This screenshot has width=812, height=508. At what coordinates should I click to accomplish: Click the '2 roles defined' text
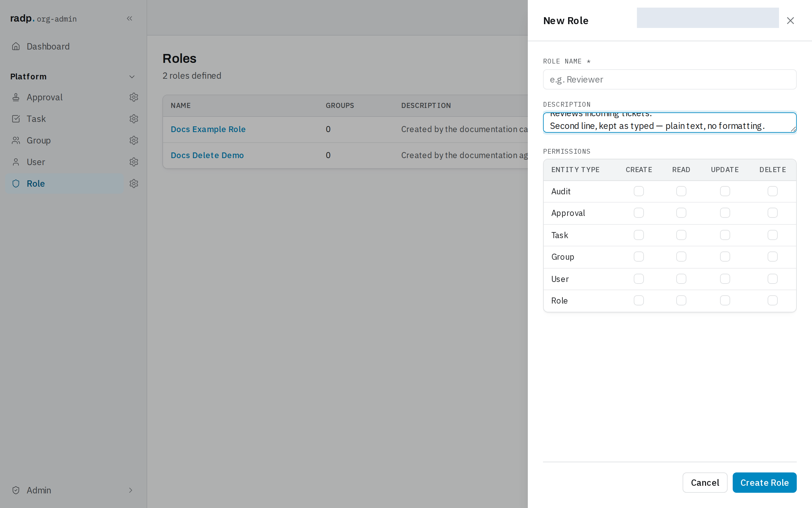click(x=192, y=76)
